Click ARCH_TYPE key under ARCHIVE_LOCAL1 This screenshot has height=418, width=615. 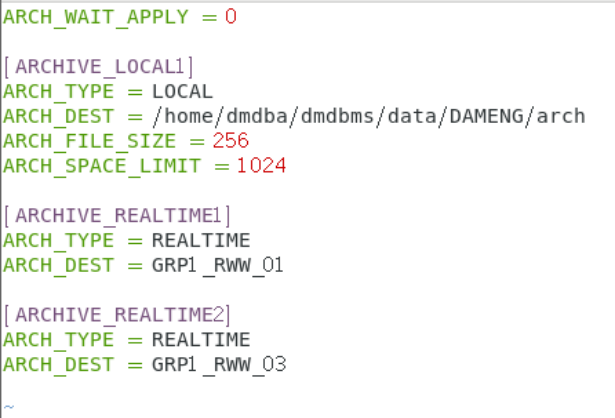(x=58, y=92)
